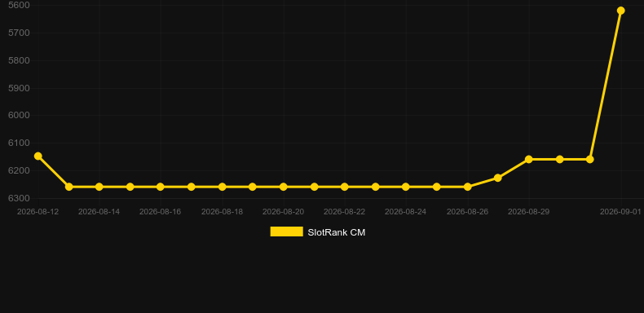Click the 2026-08-14 x-axis date label
The height and width of the screenshot is (313, 644).
click(x=99, y=212)
